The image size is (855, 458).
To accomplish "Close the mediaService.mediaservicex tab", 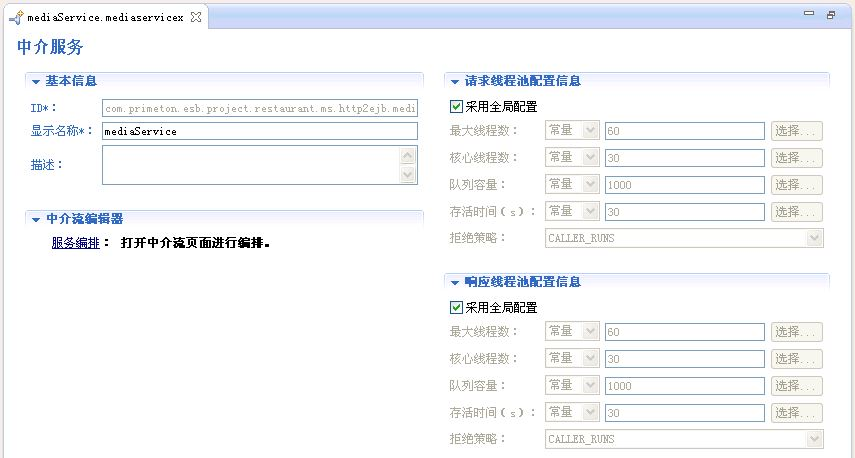I will (196, 16).
